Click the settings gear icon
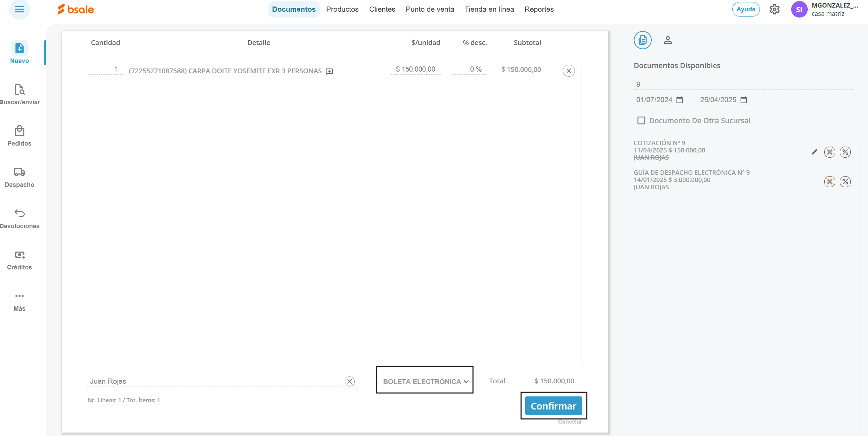Image resolution: width=868 pixels, height=436 pixels. coord(774,9)
